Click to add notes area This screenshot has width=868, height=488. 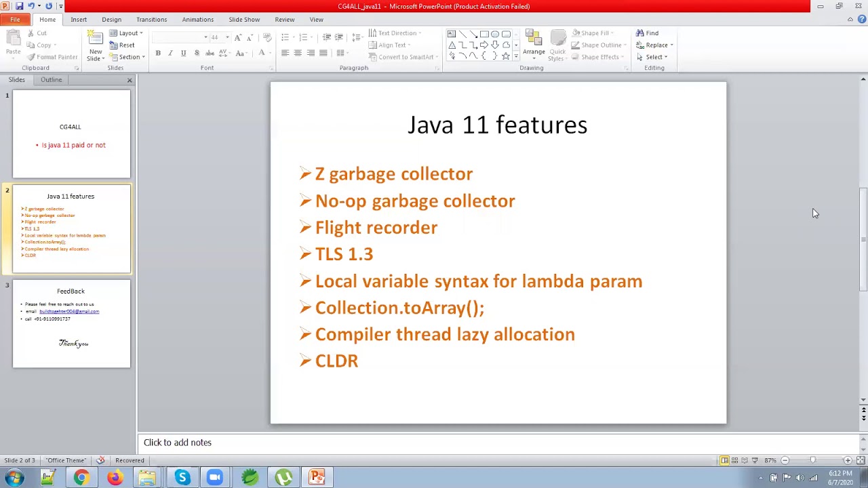[498, 443]
